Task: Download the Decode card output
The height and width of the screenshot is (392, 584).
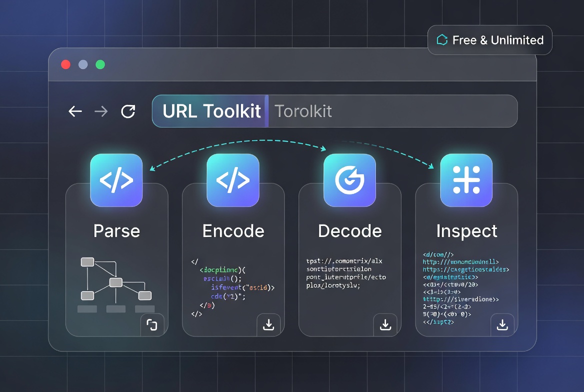Action: click(385, 325)
